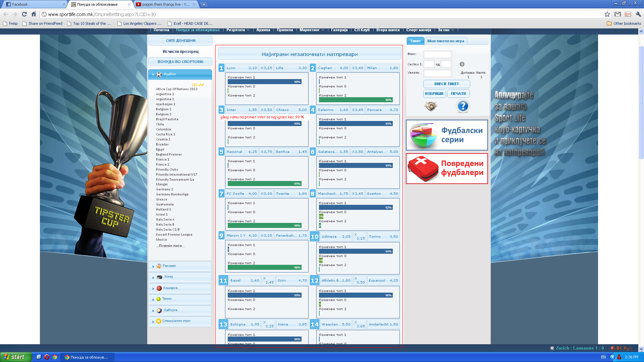
Task: Open the Gmail checker extension icon
Action: [618, 14]
